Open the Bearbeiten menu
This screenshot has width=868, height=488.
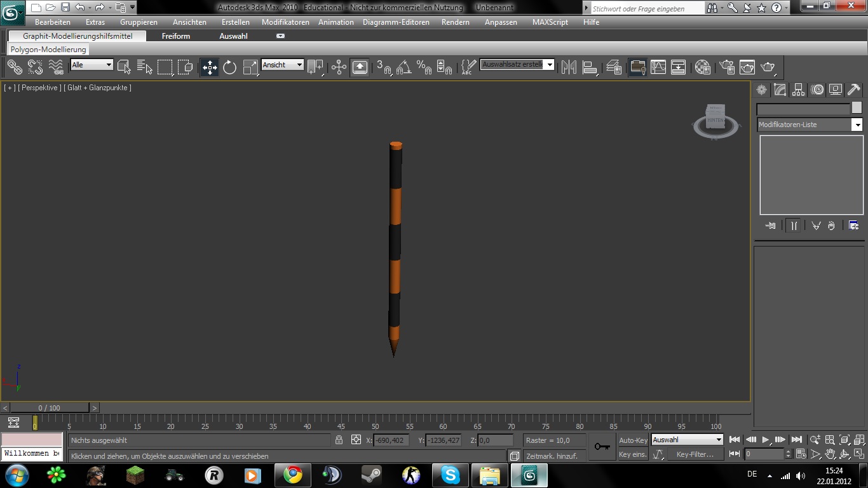[53, 22]
